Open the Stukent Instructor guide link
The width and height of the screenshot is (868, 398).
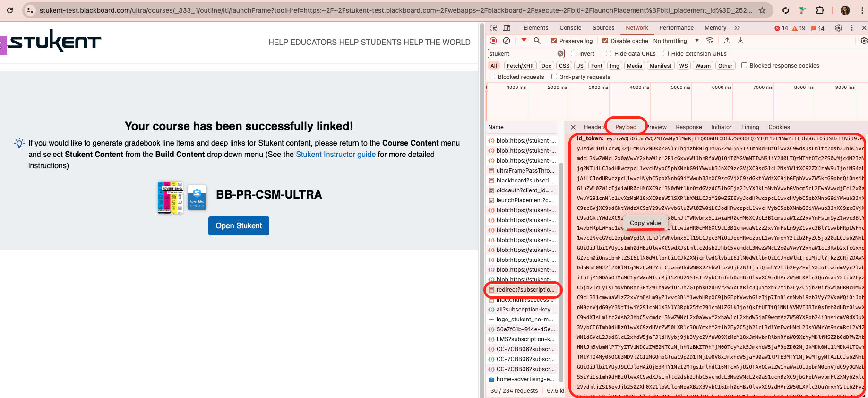[335, 154]
